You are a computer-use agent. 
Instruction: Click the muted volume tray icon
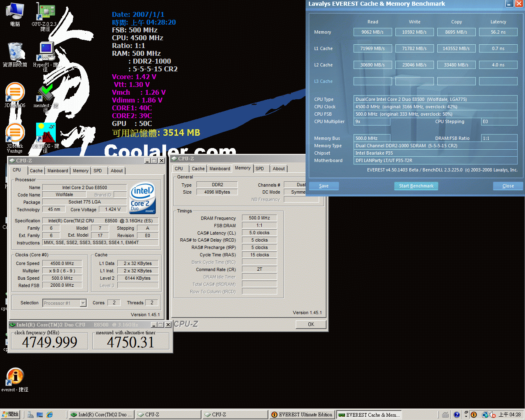point(493,415)
